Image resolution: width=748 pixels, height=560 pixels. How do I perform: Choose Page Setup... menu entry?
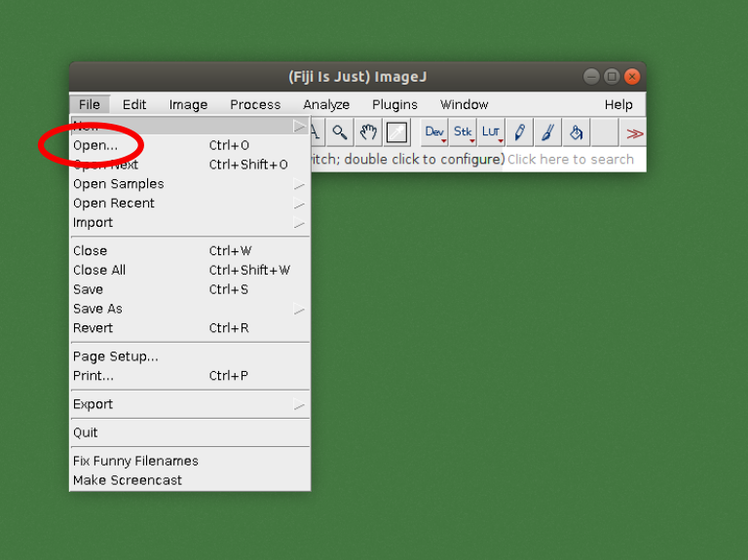click(190, 356)
